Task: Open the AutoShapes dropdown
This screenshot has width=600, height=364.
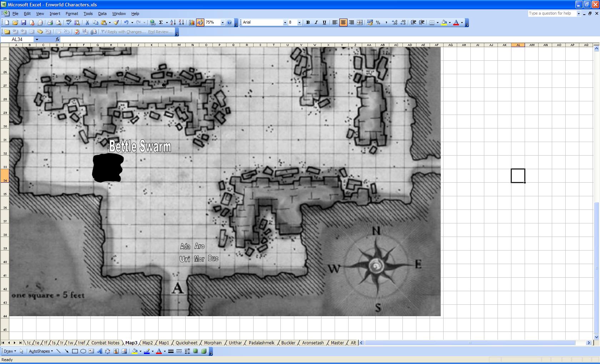Action: [41, 351]
